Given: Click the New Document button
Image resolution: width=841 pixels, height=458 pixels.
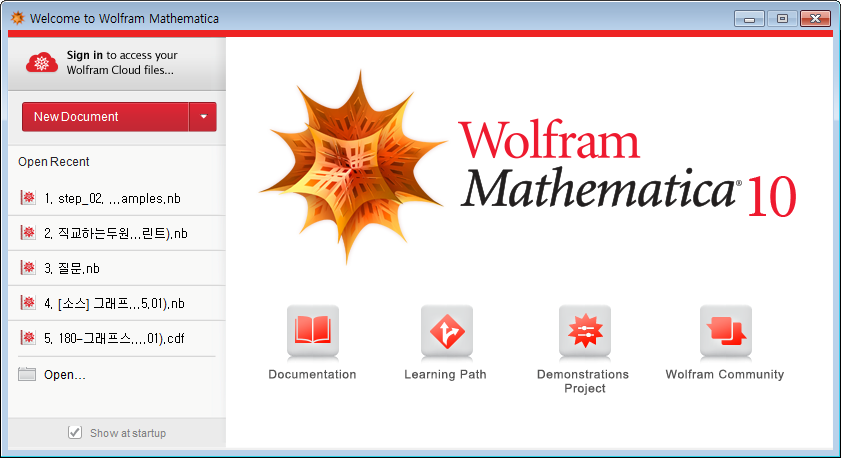Looking at the screenshot, I should click(105, 117).
